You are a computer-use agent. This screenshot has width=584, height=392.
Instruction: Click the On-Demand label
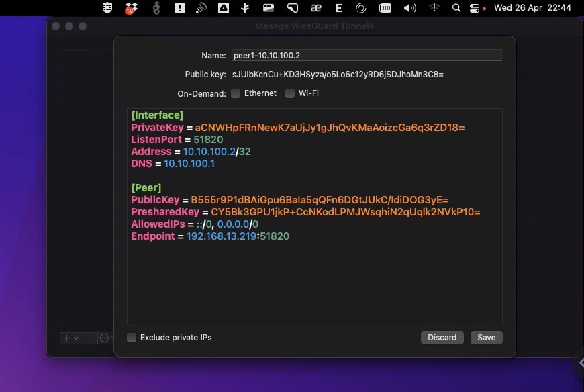pos(201,93)
